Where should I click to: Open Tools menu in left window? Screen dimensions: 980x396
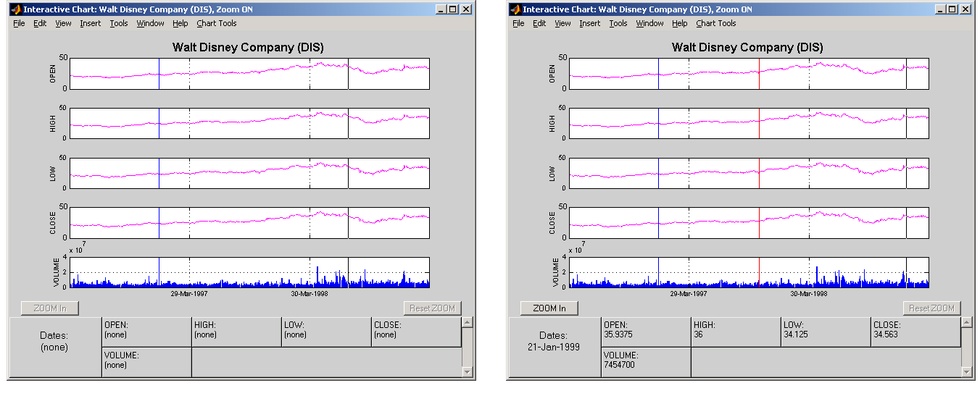119,23
